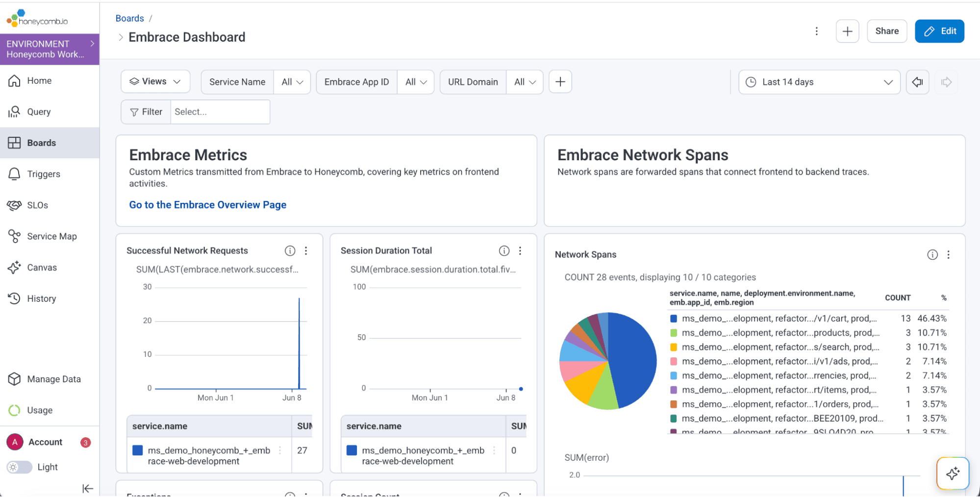Open Manage Data cube icon
Image resolution: width=980 pixels, height=497 pixels.
pos(14,379)
